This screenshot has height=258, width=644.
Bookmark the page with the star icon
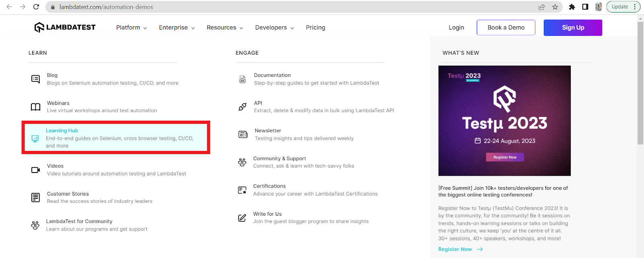point(555,7)
